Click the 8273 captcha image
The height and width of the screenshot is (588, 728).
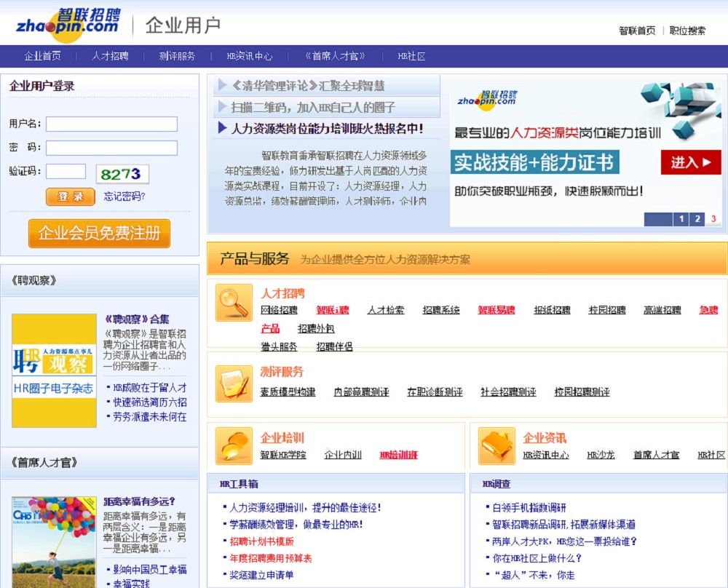click(x=122, y=174)
